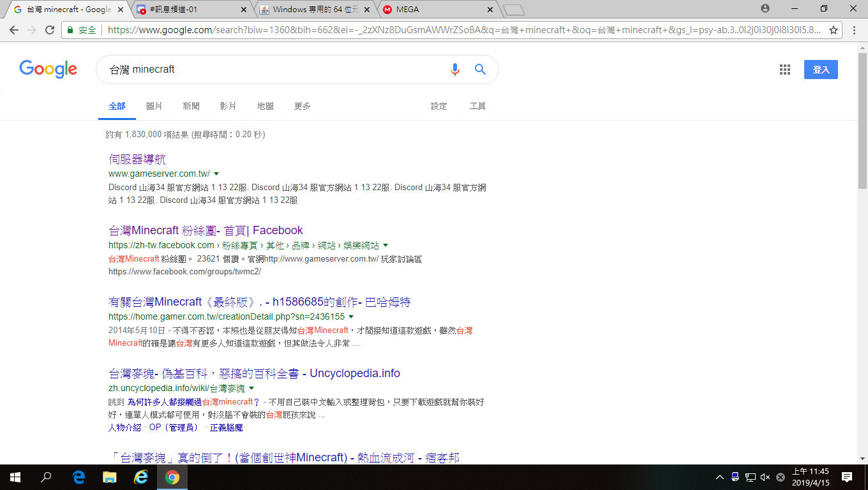This screenshot has width=868, height=490.
Task: Click the Chrome profile avatar icon in the title bar
Action: 765,9
